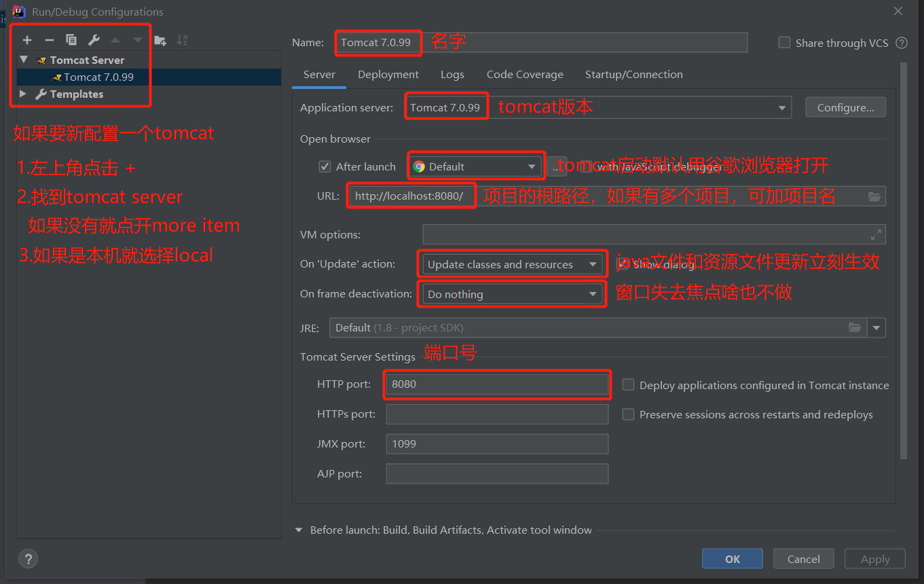Move configuration up arrow
This screenshot has width=924, height=584.
point(115,40)
